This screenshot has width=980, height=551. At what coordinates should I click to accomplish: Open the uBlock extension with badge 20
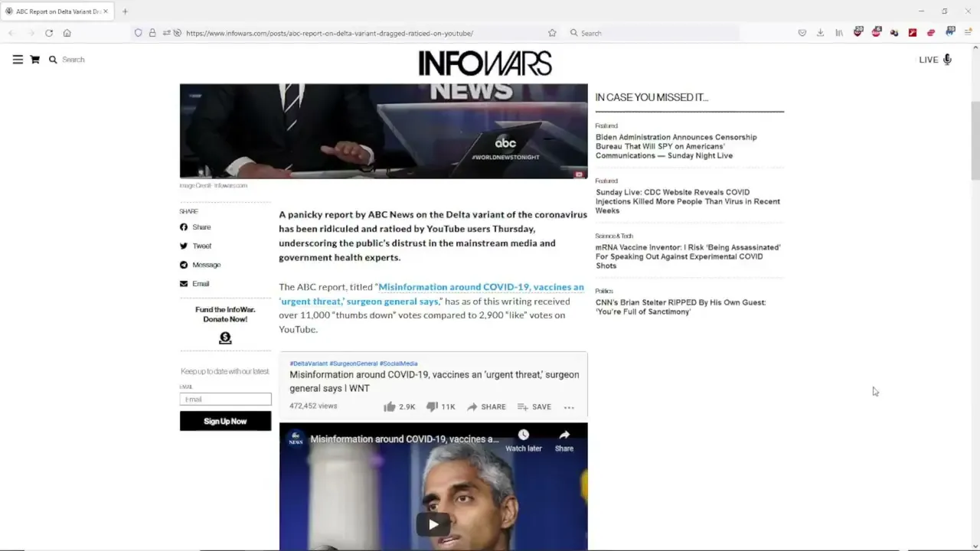click(x=857, y=32)
